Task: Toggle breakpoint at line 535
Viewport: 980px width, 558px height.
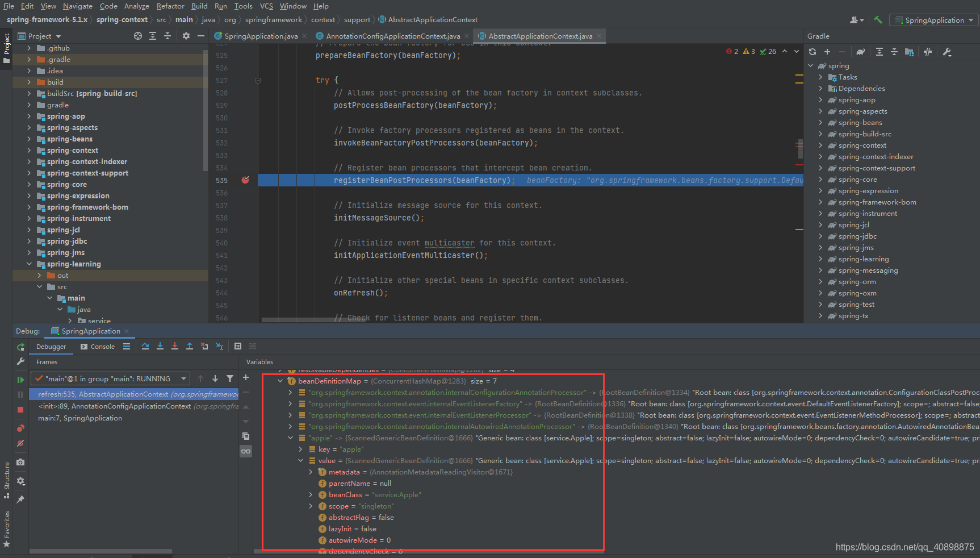Action: click(x=245, y=180)
